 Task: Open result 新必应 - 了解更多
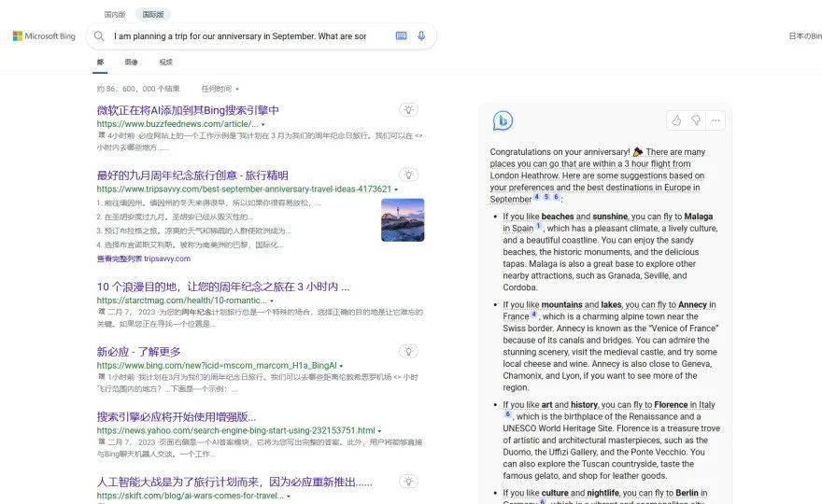click(138, 352)
